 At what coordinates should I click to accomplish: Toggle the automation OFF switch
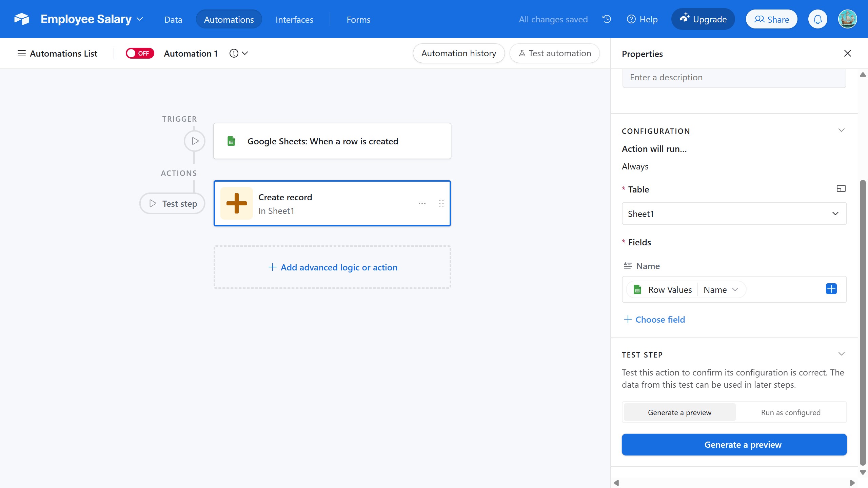tap(140, 53)
